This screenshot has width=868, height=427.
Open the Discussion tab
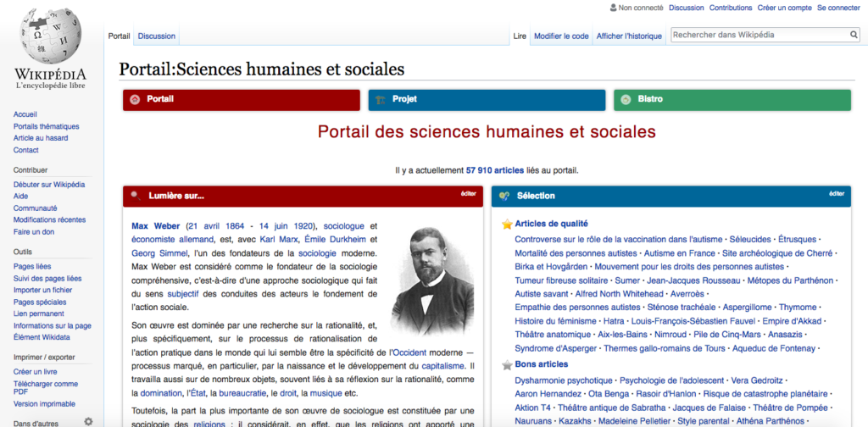(x=157, y=36)
